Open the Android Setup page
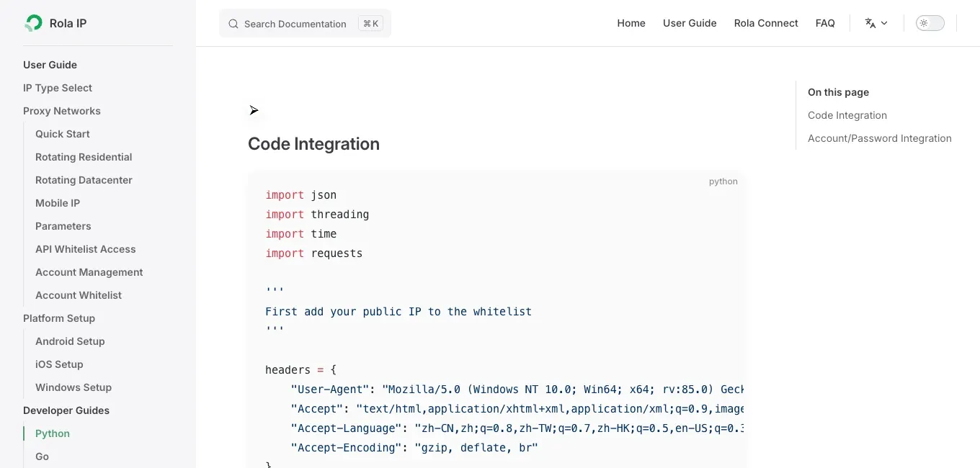The height and width of the screenshot is (468, 980). (x=70, y=341)
